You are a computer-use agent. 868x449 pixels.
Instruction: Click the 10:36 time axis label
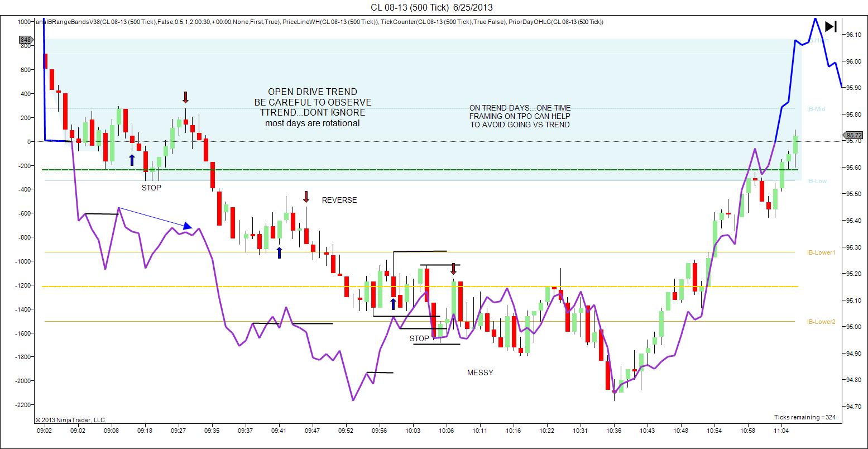[x=614, y=431]
